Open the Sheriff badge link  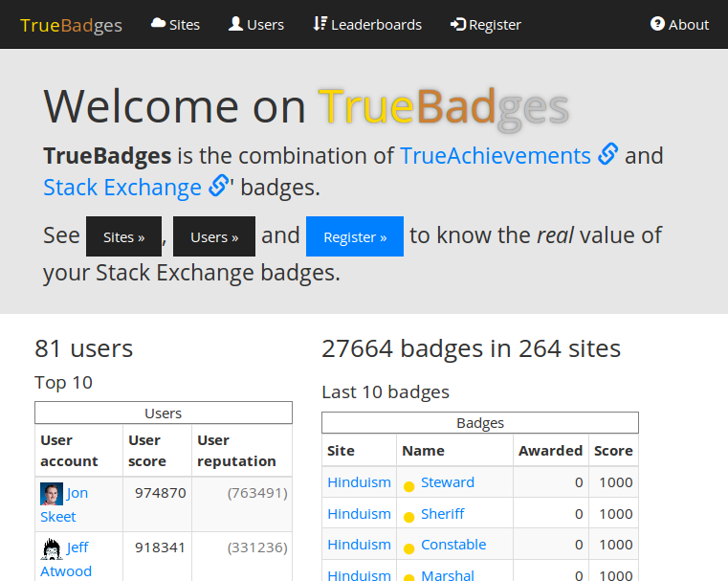(443, 514)
